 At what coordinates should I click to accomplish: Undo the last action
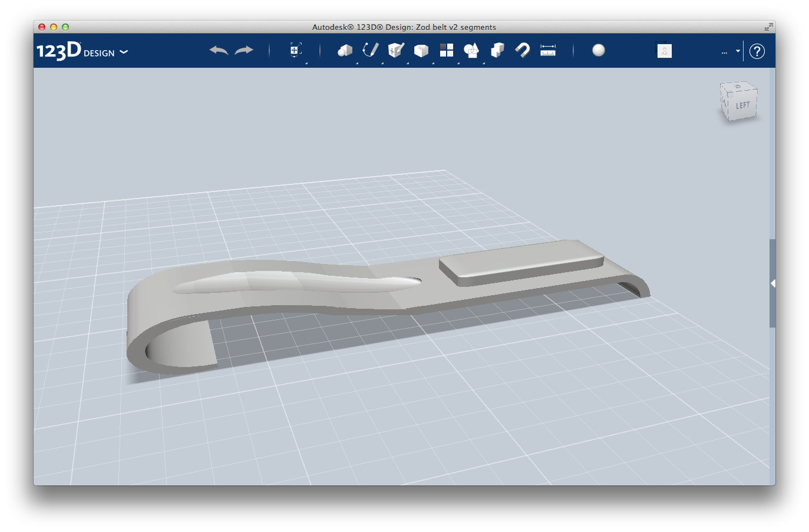click(219, 51)
